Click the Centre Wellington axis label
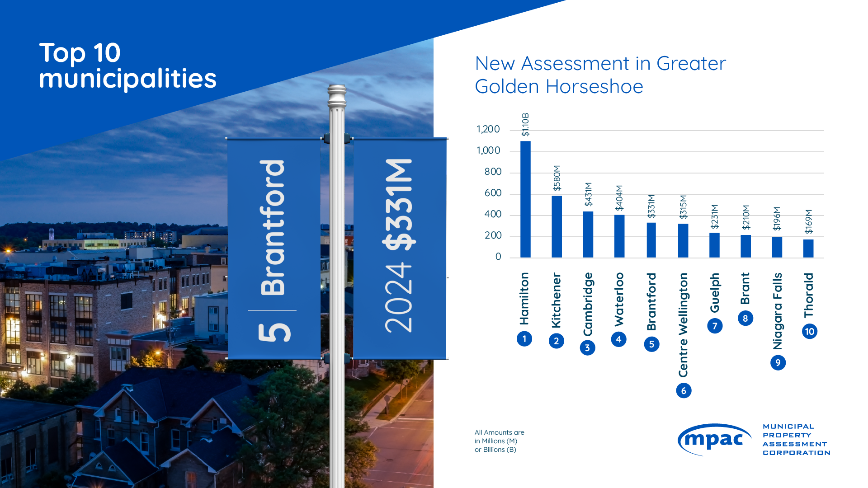This screenshot has width=868, height=488. click(x=683, y=325)
